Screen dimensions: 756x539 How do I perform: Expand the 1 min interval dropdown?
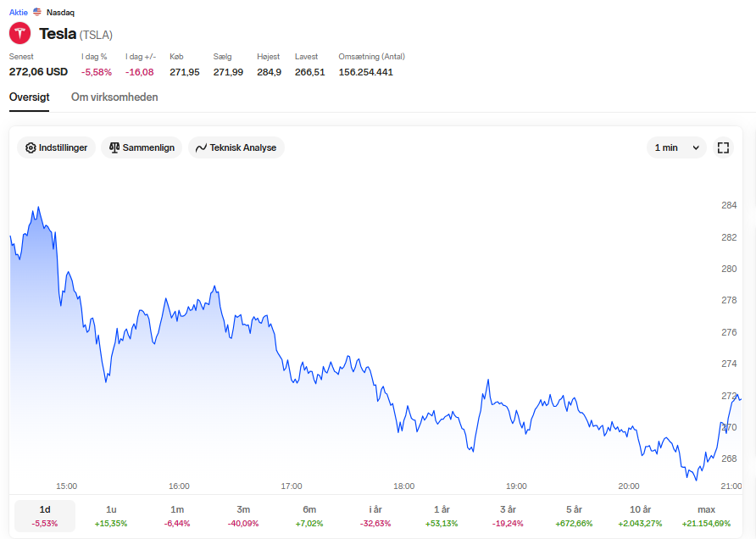click(676, 147)
